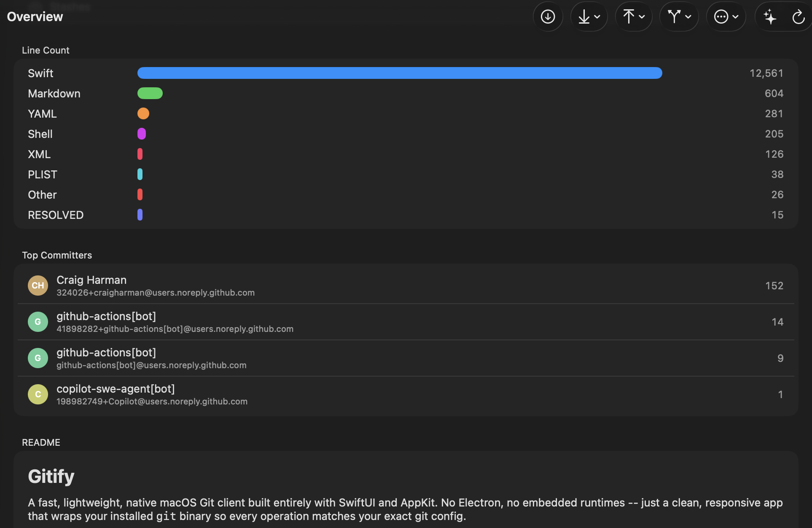Click the C avatar for copilot-swe-agent[bot]

pyautogui.click(x=38, y=394)
